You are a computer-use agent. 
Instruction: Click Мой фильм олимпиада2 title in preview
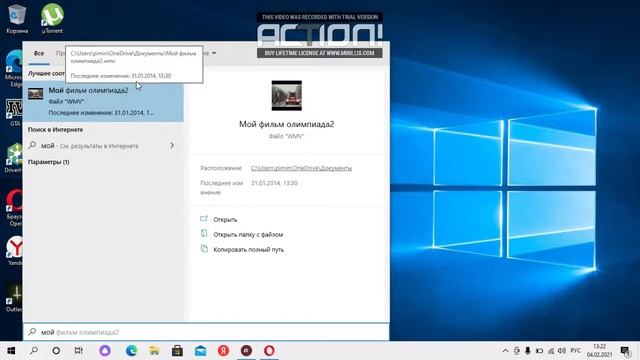pos(287,124)
